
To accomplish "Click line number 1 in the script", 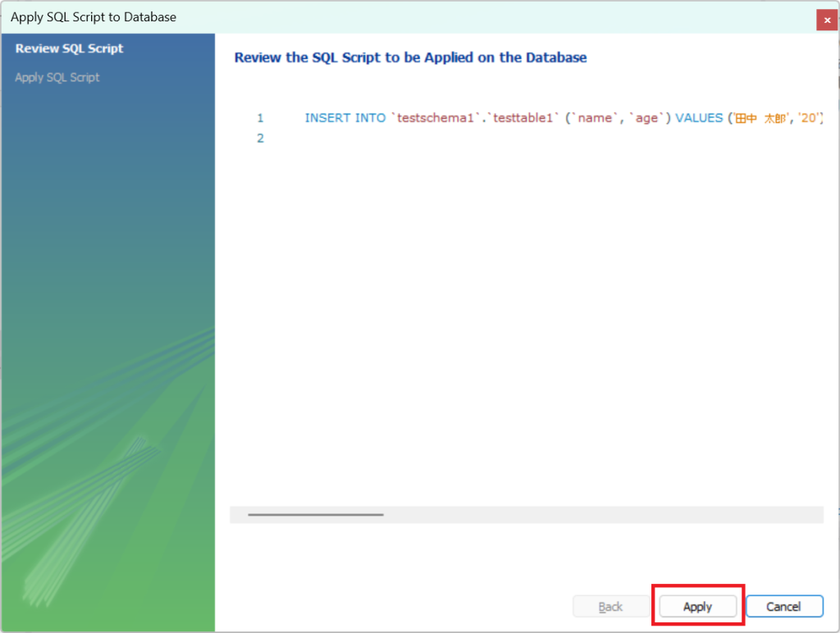I will click(260, 118).
